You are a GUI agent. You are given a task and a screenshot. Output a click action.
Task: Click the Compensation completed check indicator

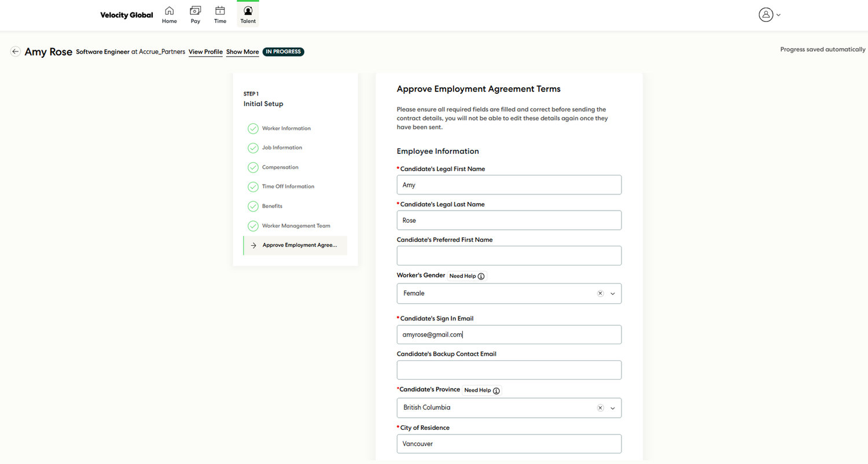pos(253,167)
